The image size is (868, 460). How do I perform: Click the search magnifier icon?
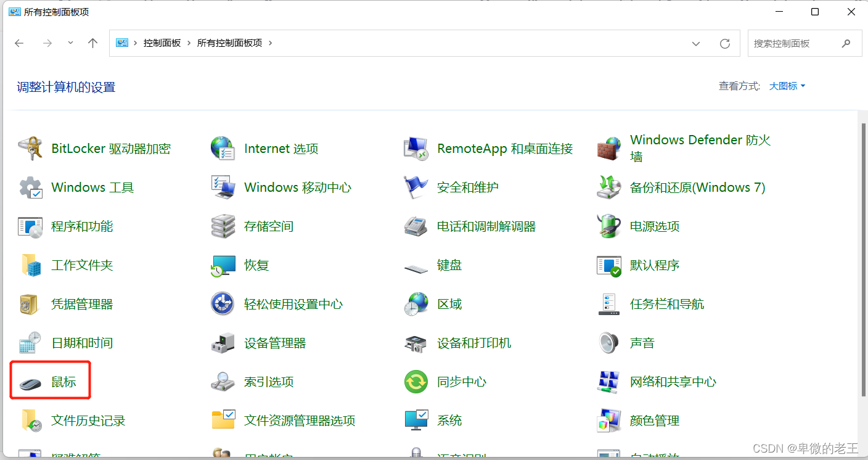tap(846, 44)
